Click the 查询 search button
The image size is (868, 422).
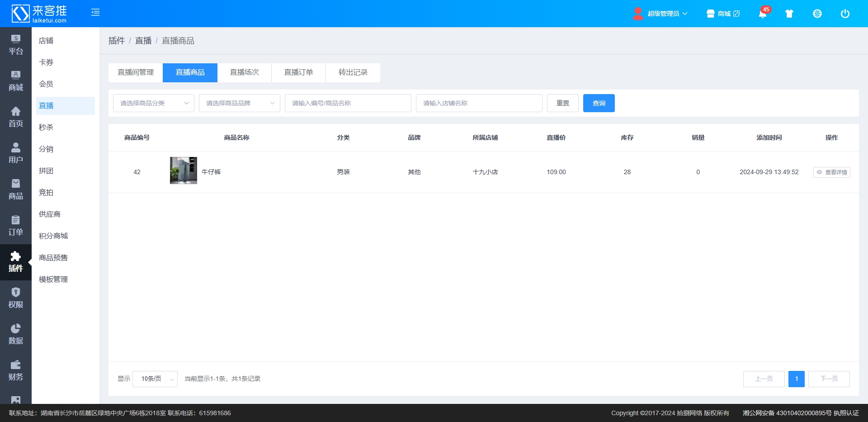[x=599, y=103]
